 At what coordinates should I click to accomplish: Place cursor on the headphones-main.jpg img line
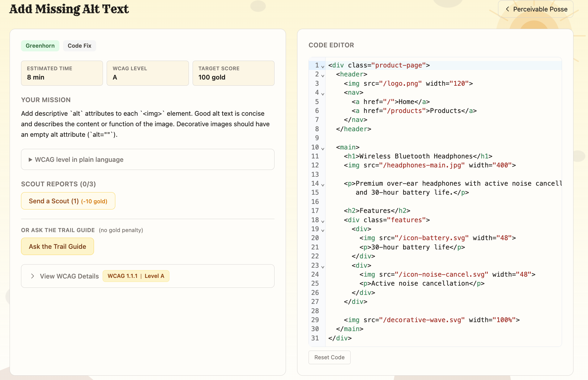(430, 165)
